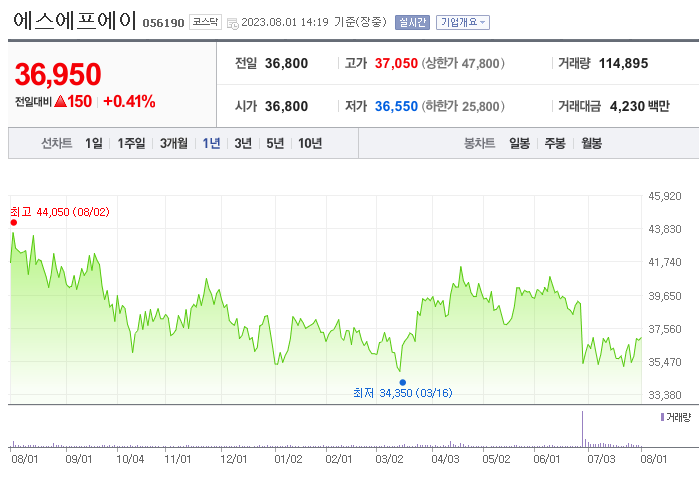
Task: Click the clock icon beside the date
Action: tap(233, 24)
